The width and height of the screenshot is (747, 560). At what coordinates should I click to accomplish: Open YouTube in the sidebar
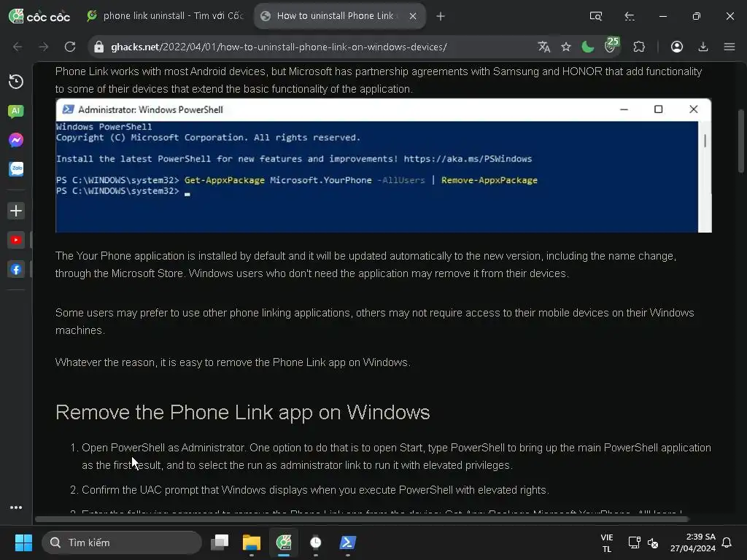coord(16,240)
